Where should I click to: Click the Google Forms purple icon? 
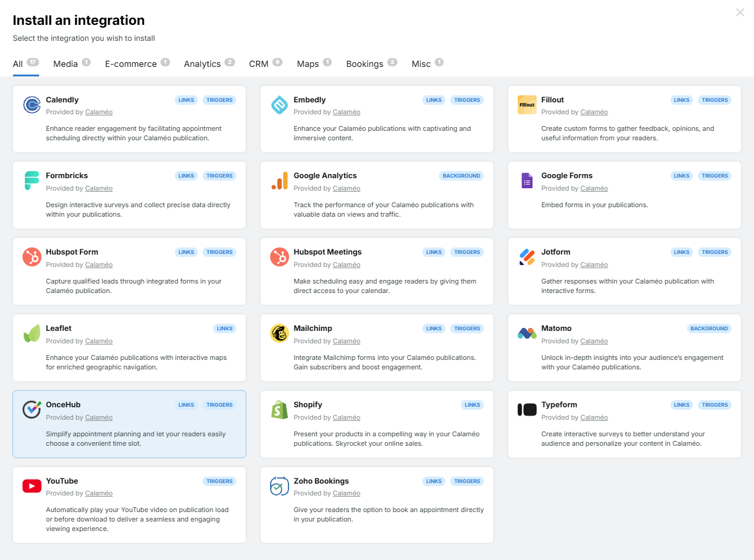click(x=527, y=181)
